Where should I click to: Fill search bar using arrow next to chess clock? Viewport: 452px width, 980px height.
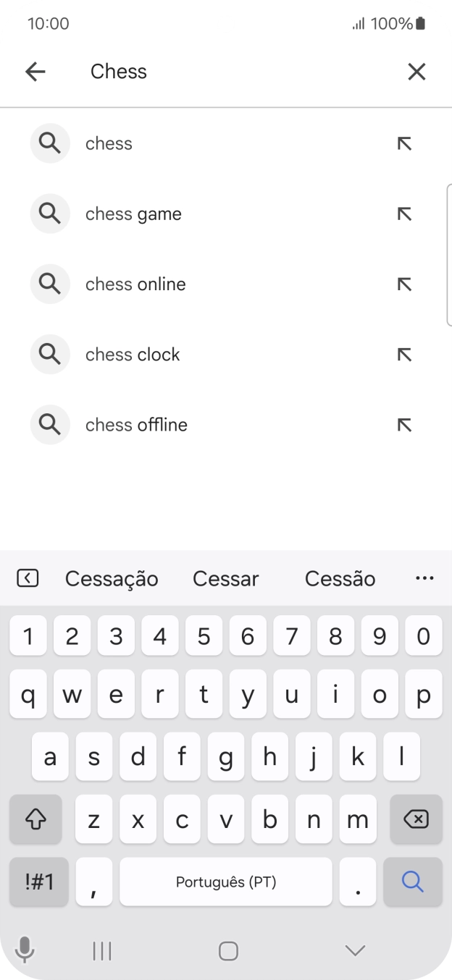[405, 354]
